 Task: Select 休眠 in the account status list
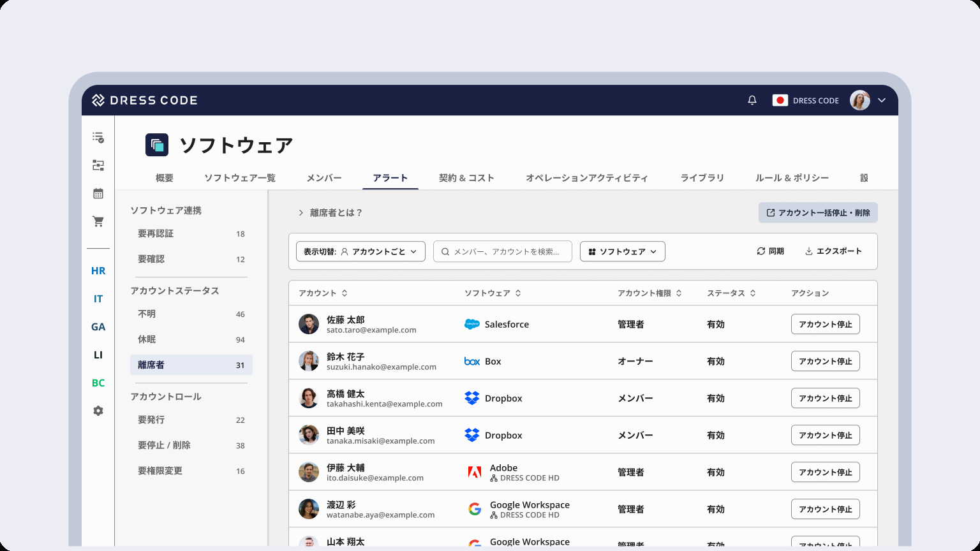191,339
